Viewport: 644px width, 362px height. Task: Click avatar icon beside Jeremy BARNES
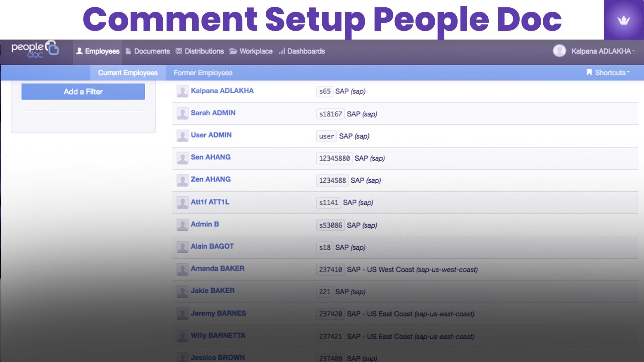coord(182,314)
